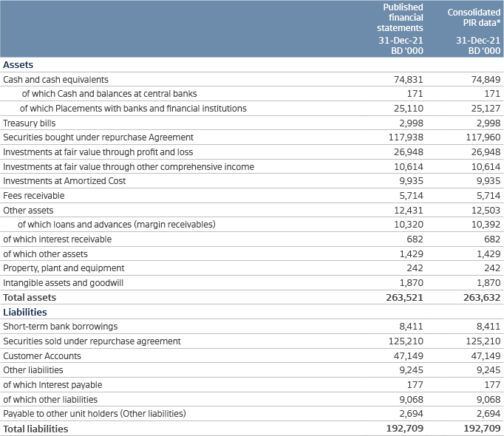
Task: Select 'of which loans and advances (margin receivables)'
Action: pyautogui.click(x=116, y=225)
